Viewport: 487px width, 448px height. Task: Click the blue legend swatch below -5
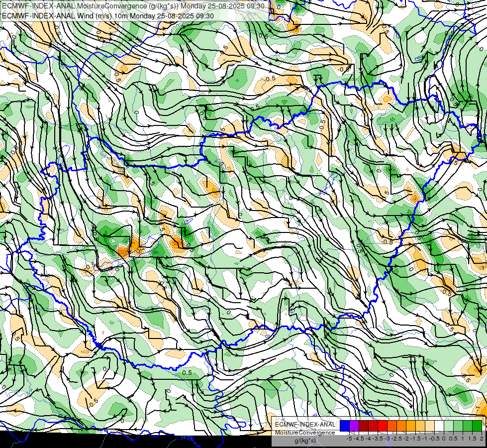pyautogui.click(x=345, y=426)
